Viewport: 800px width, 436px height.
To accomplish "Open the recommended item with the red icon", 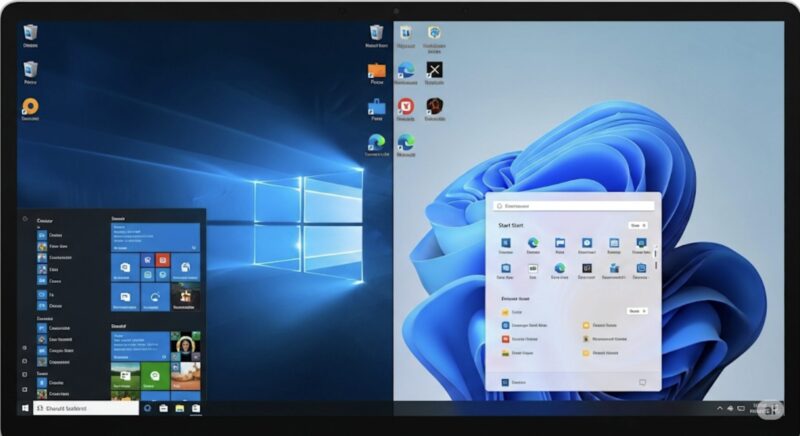I will (x=520, y=339).
